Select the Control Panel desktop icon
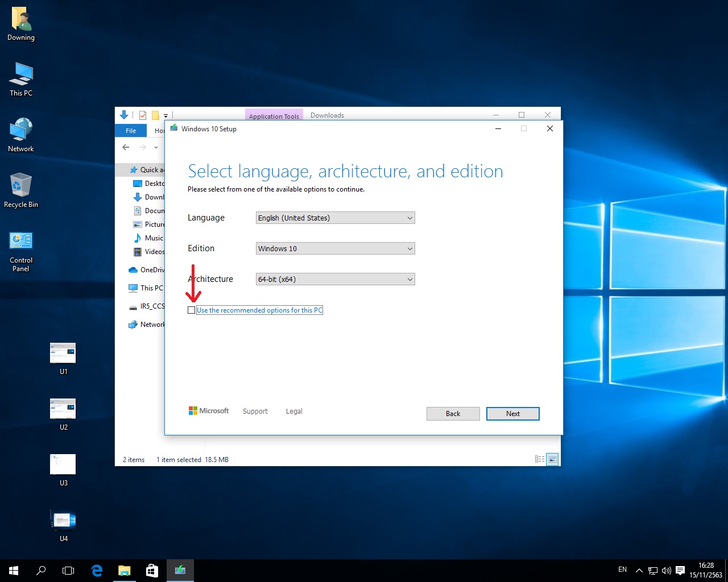The height and width of the screenshot is (582, 728). (x=21, y=251)
